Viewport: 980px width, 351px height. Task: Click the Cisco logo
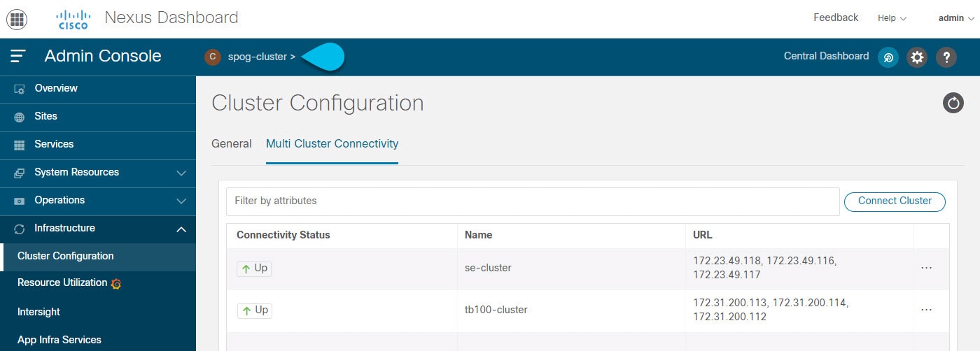pos(73,19)
